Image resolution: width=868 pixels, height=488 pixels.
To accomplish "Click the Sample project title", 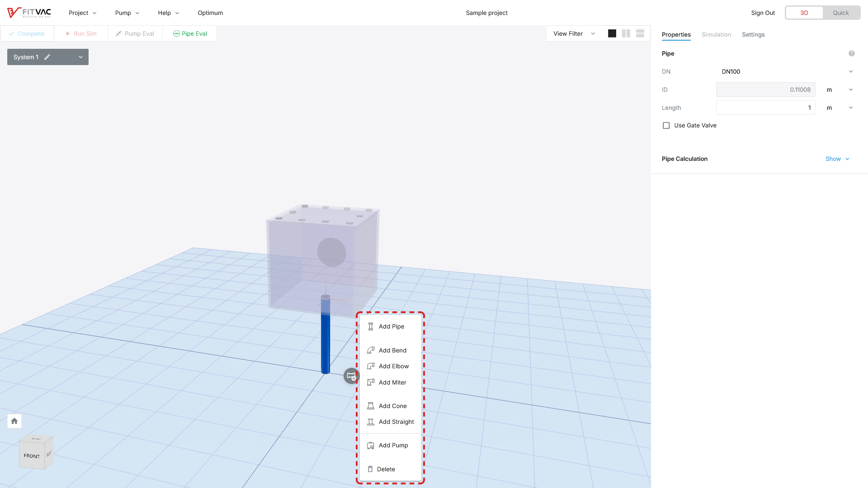I will coord(486,13).
